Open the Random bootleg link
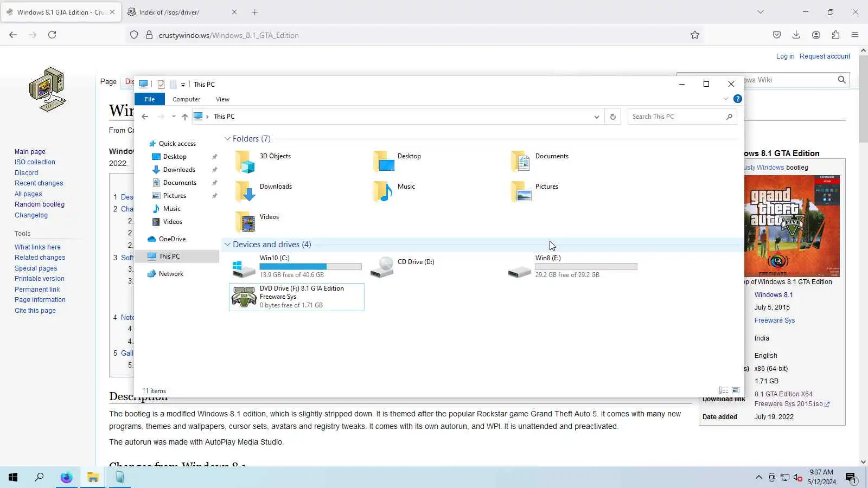This screenshot has width=868, height=488. [x=40, y=204]
